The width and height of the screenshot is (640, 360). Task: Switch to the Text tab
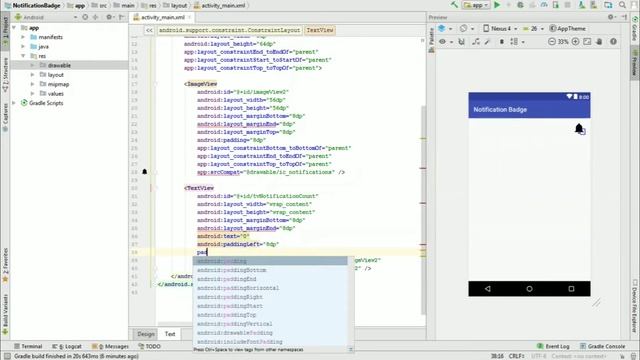point(170,334)
